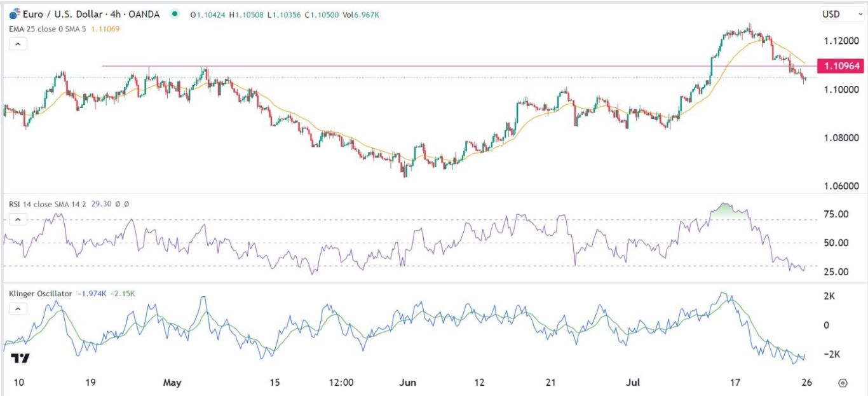Screen dimensions: 868x396
Task: Click the TradingView logo on chart
Action: [x=20, y=359]
